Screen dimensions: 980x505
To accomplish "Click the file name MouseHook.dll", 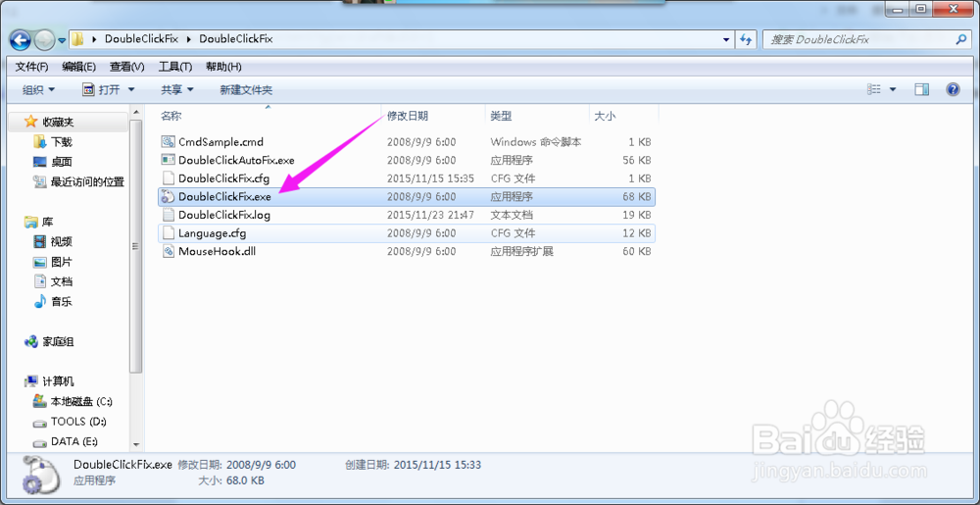I will click(217, 251).
